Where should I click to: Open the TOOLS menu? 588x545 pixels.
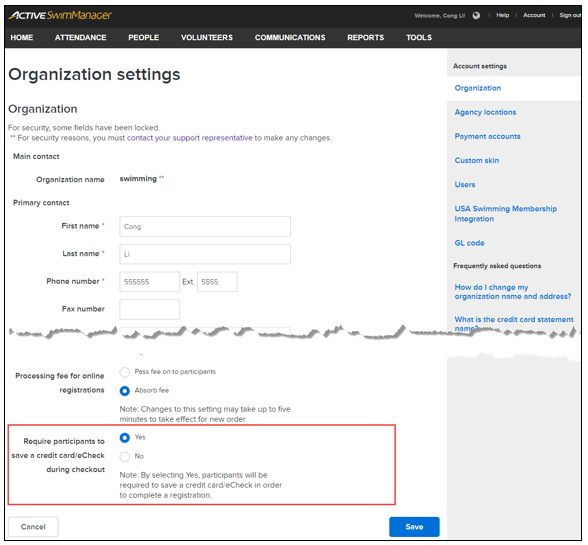coord(419,38)
